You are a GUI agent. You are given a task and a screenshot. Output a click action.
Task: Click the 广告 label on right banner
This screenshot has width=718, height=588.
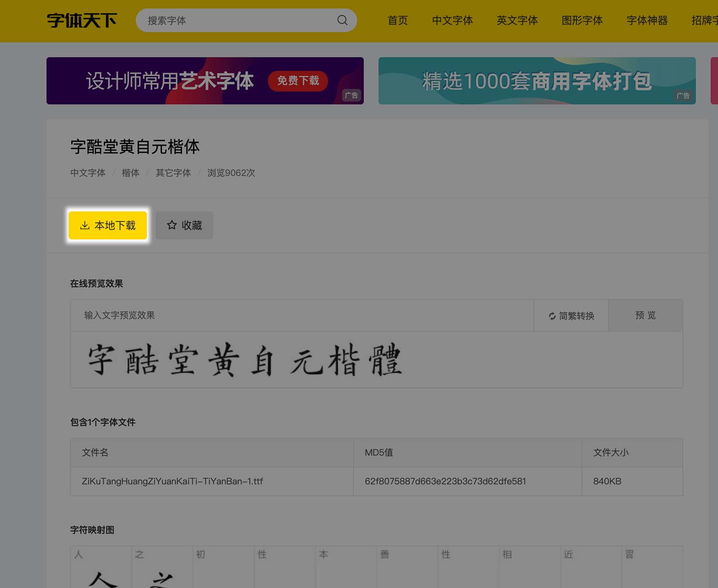683,96
